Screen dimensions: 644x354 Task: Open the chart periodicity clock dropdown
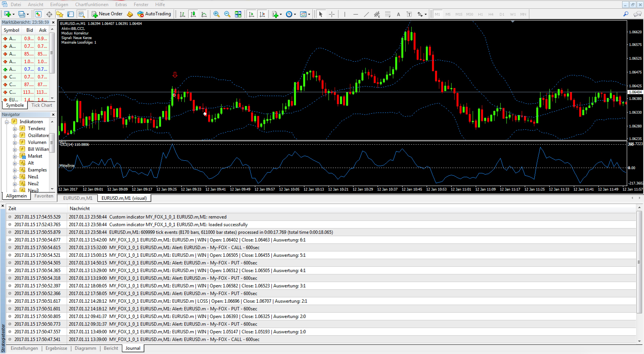295,15
